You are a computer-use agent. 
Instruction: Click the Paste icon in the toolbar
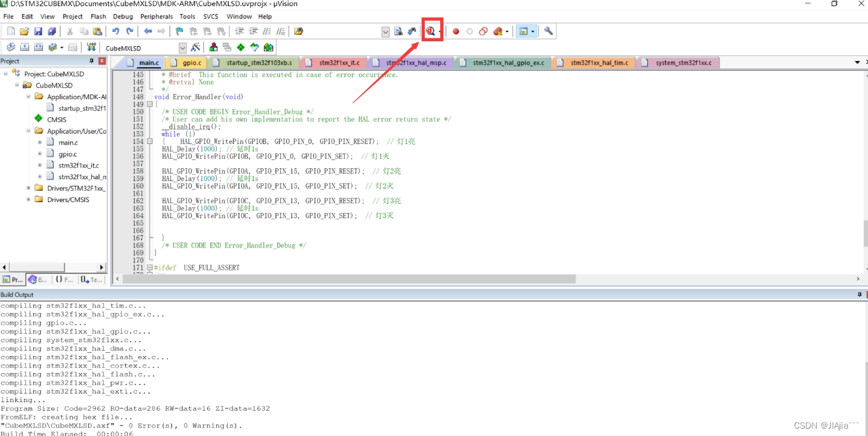(x=97, y=31)
